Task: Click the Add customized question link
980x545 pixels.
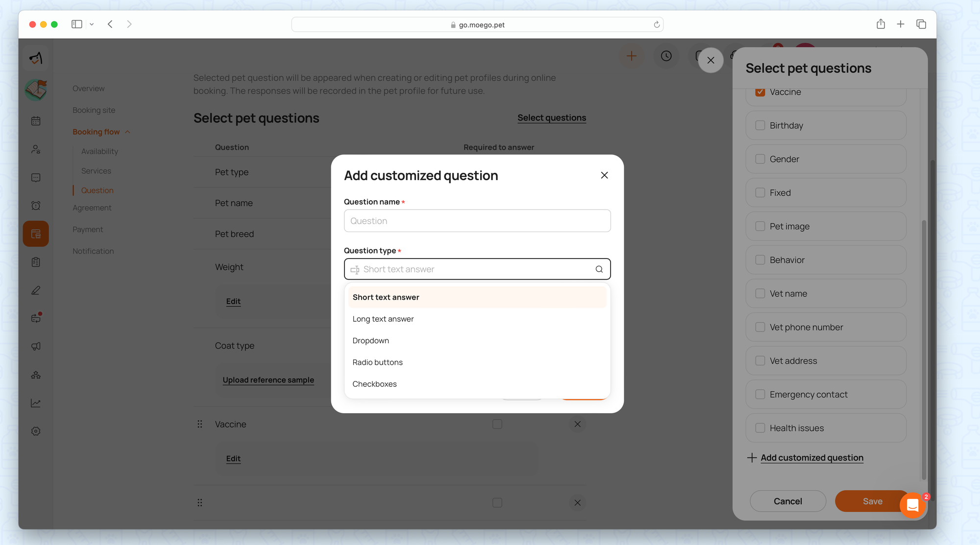Action: click(x=811, y=458)
